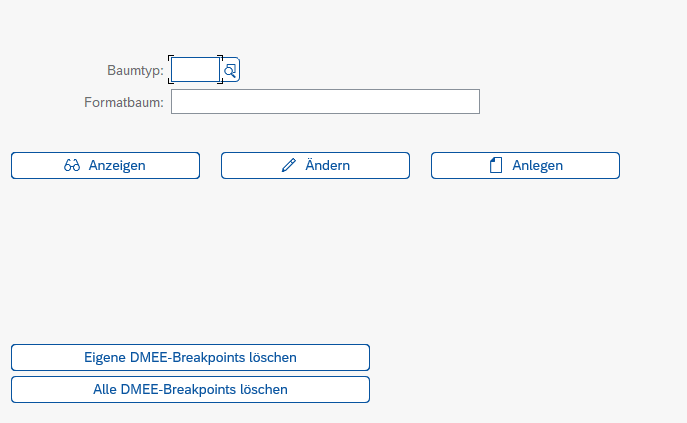
Task: Change the format tree via Ändern text
Action: coord(327,166)
